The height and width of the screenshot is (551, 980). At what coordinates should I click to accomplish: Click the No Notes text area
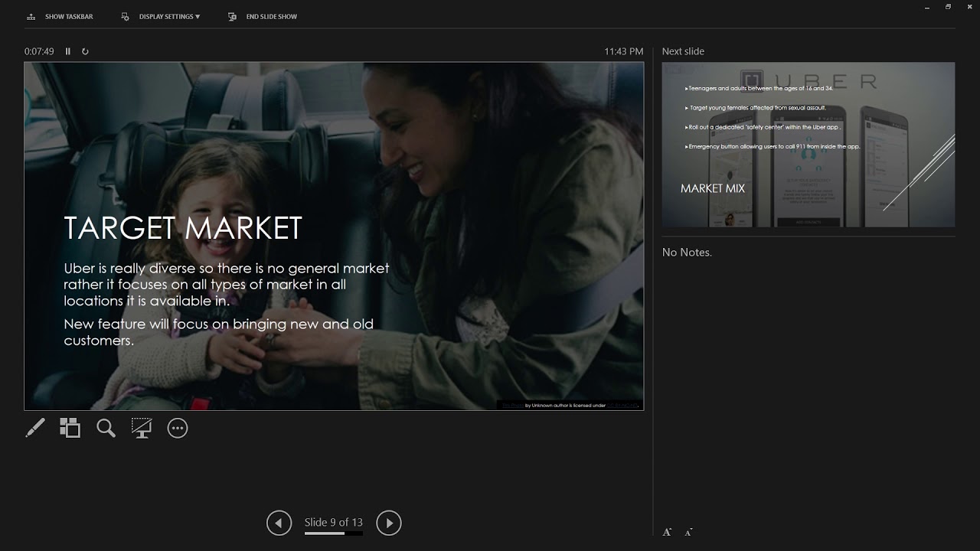coord(687,252)
